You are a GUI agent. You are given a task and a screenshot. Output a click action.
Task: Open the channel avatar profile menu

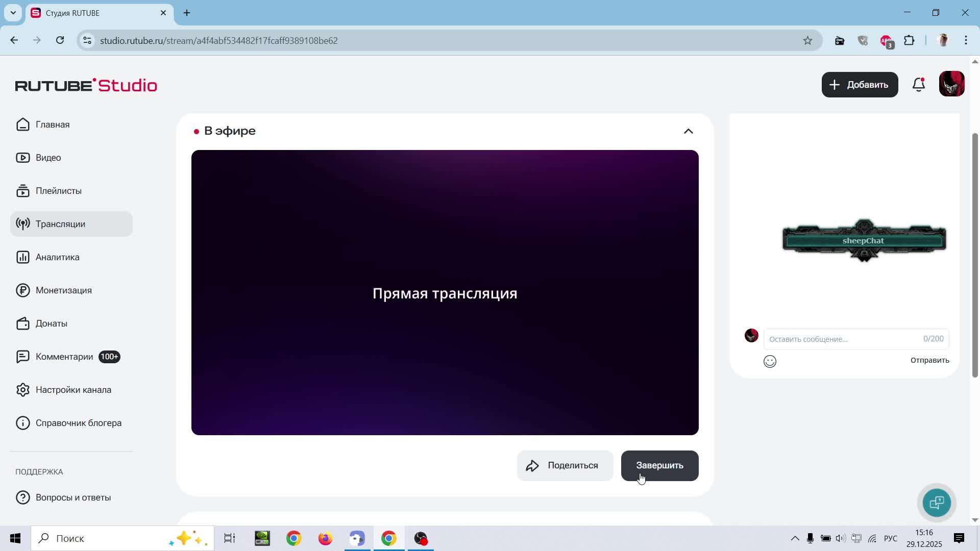click(x=951, y=84)
